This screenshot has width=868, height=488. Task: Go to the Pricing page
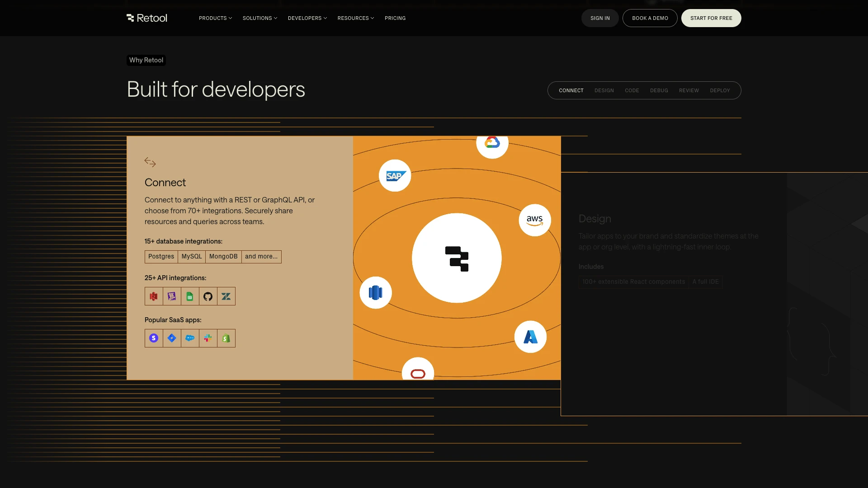click(x=395, y=18)
